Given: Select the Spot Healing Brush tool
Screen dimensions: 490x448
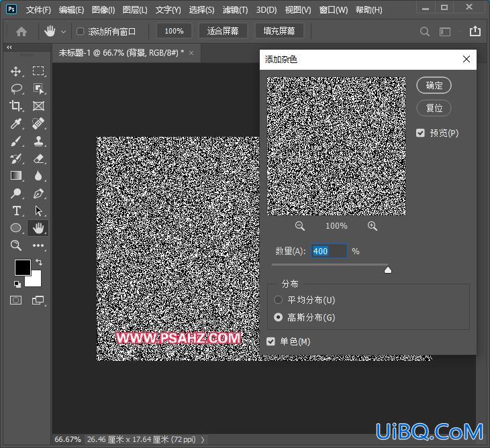Looking at the screenshot, I should tap(38, 123).
